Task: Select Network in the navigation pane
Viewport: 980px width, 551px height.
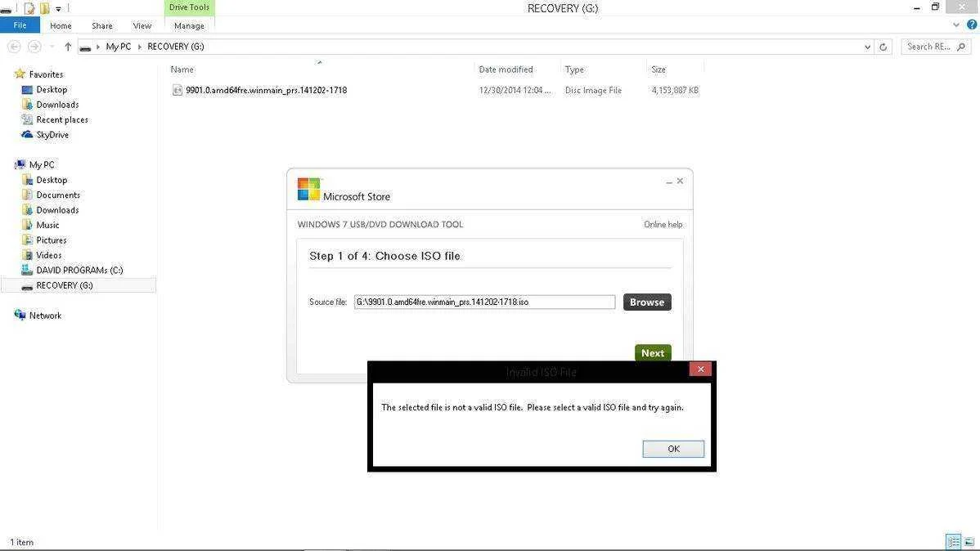Action: [x=45, y=316]
